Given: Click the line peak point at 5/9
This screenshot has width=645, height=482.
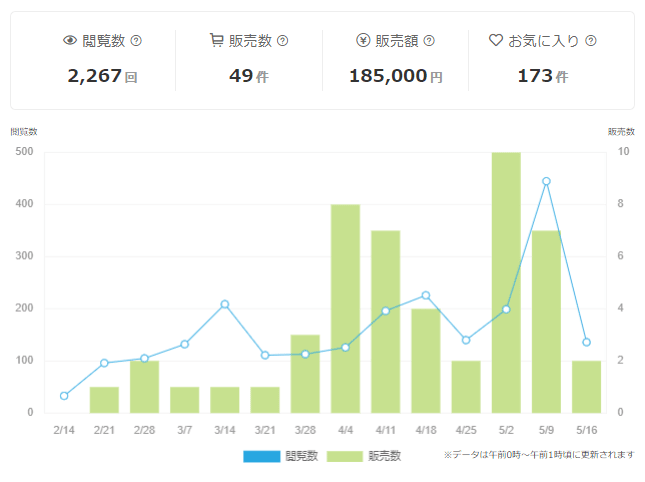Looking at the screenshot, I should (546, 181).
